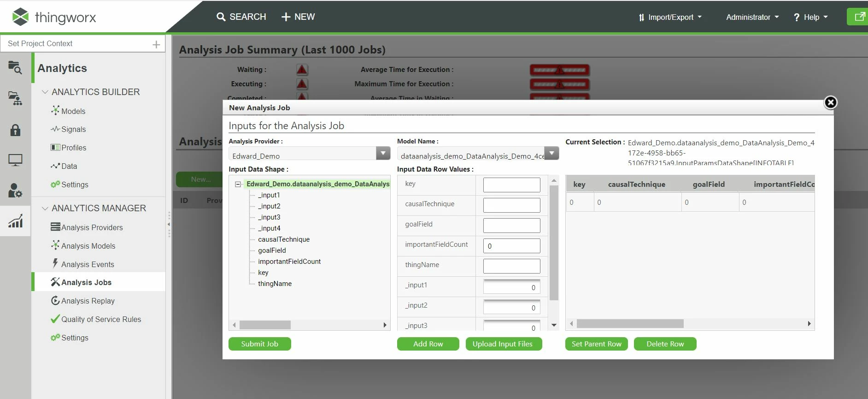Select importantFieldCount tree node
Viewport: 868px width, 399px height.
289,262
